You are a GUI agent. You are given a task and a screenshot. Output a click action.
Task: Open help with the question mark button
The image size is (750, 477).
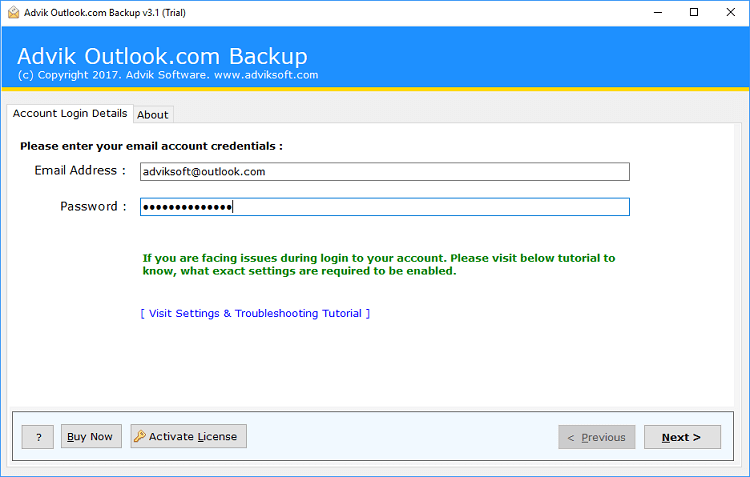[x=38, y=437]
